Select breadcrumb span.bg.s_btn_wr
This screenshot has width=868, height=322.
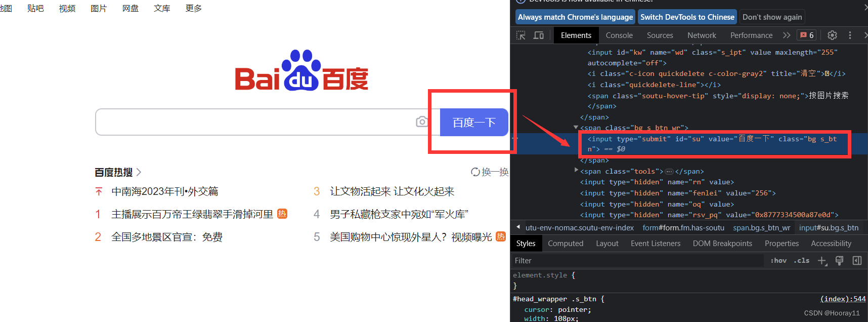[x=761, y=228]
